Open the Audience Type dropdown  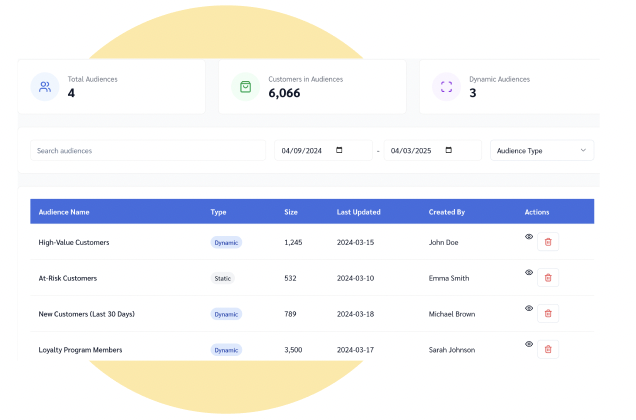pyautogui.click(x=542, y=151)
